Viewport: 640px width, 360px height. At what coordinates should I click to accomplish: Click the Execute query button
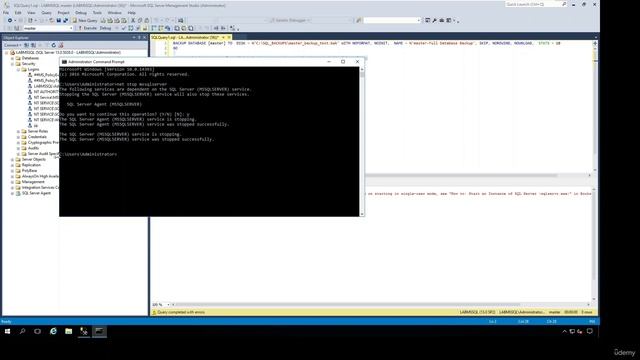tap(87, 28)
